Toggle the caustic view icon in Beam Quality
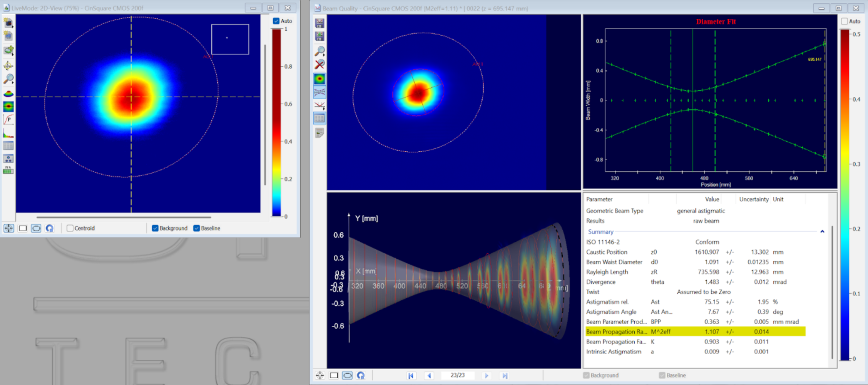 (319, 92)
